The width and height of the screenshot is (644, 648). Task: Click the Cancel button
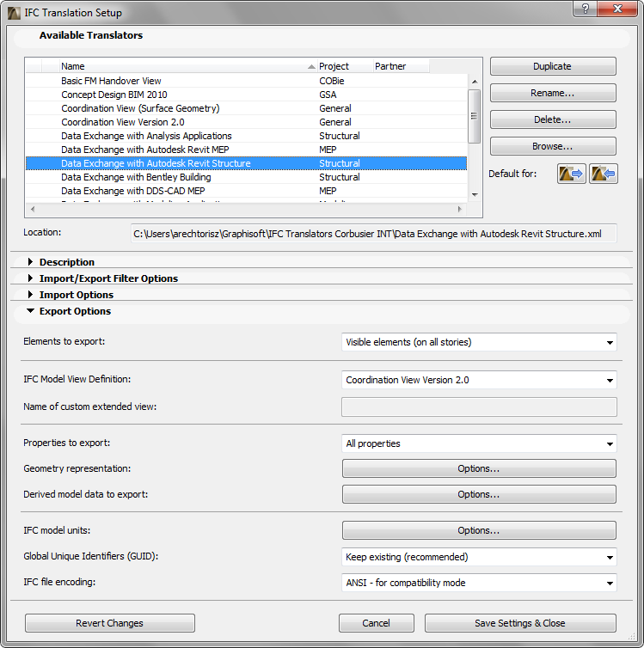376,623
